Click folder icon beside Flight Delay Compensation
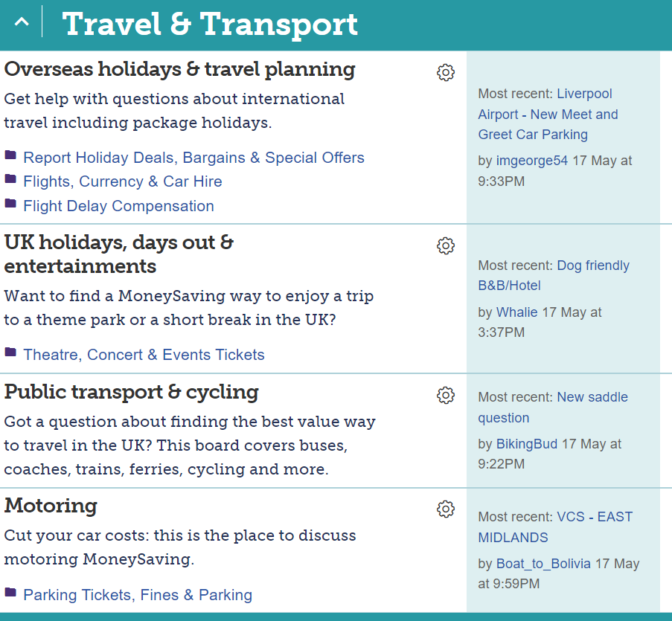 [10, 203]
